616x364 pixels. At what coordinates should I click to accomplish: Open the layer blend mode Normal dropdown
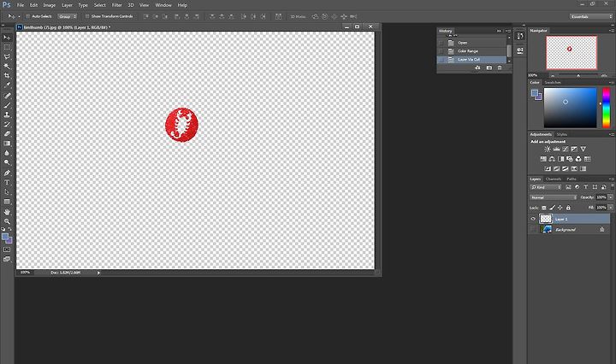[x=554, y=197]
